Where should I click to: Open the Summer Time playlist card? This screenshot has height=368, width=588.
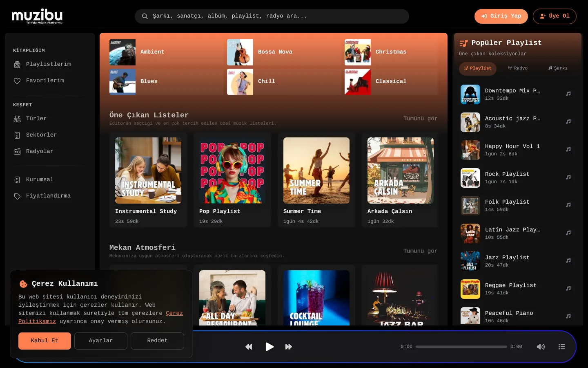[x=316, y=180]
